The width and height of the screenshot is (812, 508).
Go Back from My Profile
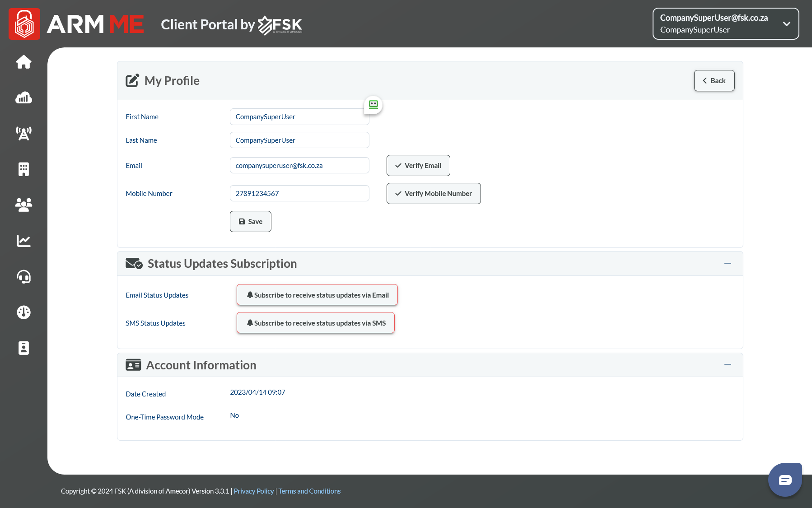click(714, 81)
